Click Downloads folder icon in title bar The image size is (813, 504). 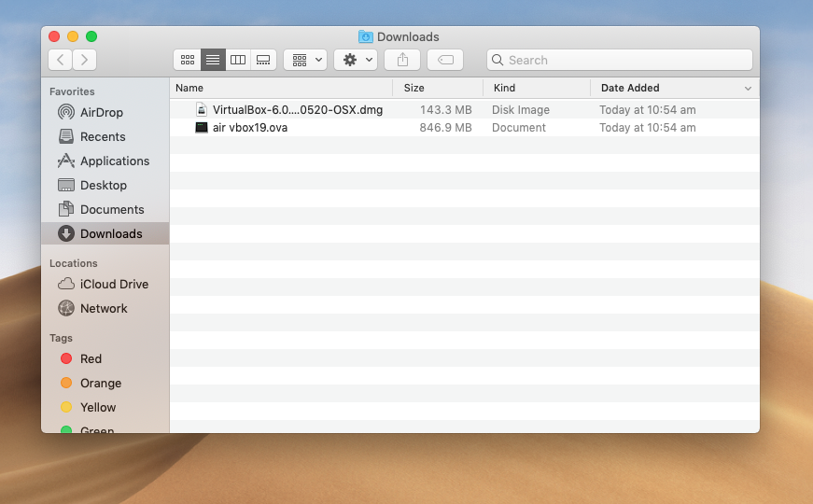(366, 36)
